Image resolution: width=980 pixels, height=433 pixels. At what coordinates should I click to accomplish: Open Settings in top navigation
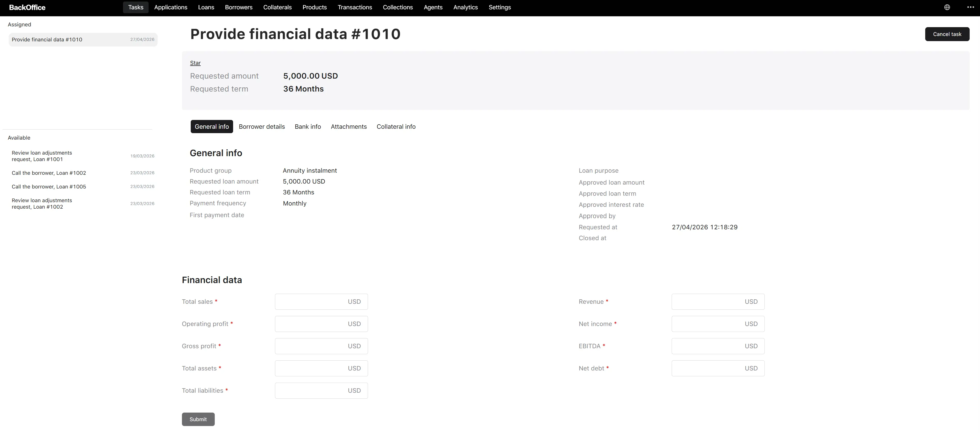click(x=500, y=7)
